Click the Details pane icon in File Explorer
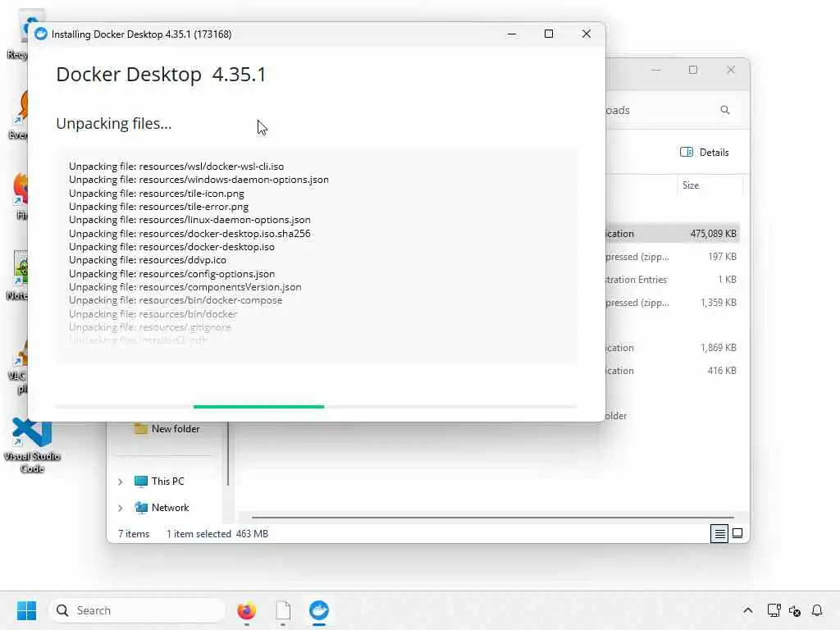This screenshot has height=630, width=840. click(687, 152)
